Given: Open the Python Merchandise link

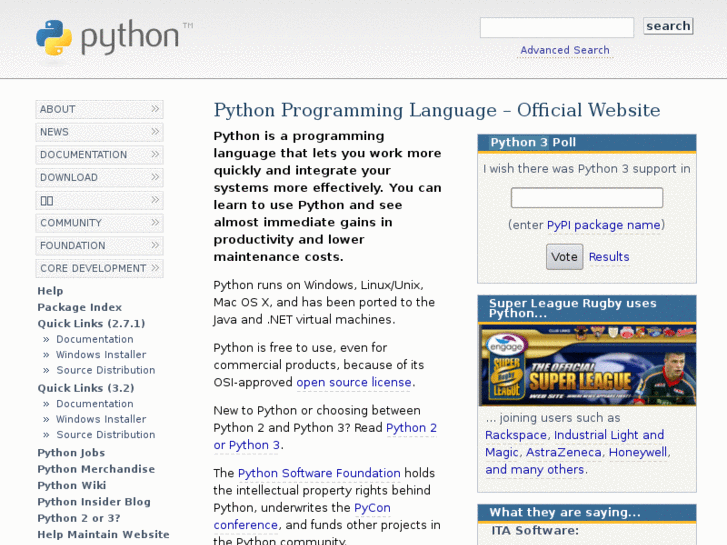Looking at the screenshot, I should click(x=96, y=469).
